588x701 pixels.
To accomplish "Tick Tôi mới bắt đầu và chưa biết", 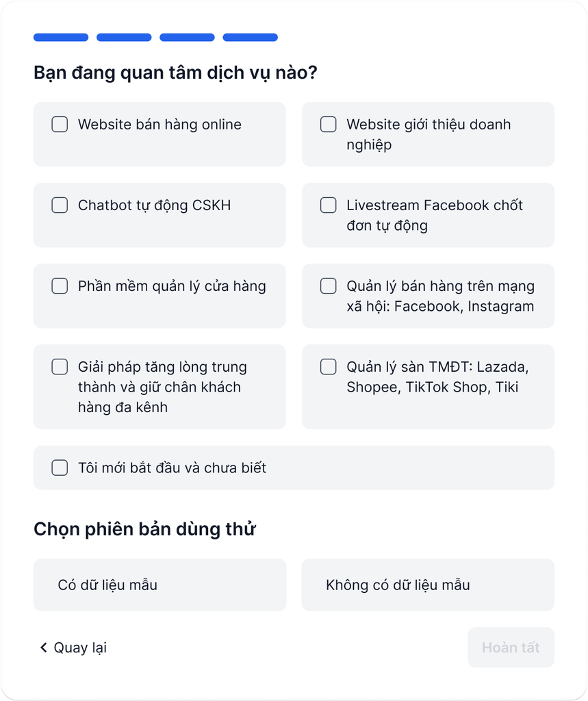I will tap(60, 468).
